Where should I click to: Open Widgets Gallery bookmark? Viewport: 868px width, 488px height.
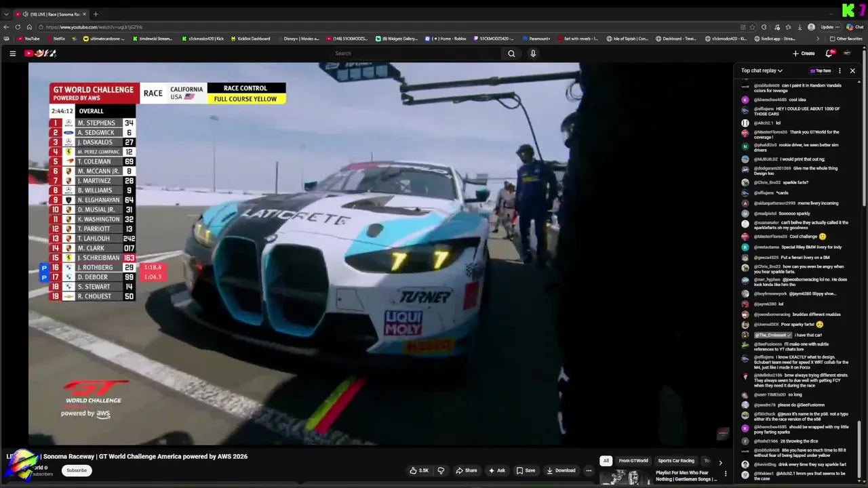[397, 39]
